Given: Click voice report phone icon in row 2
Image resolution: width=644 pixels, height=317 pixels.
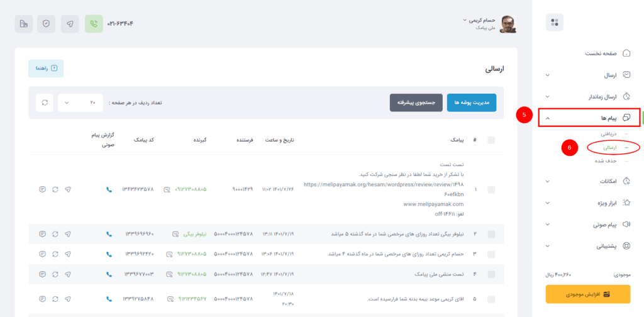Looking at the screenshot, I should 109,234.
